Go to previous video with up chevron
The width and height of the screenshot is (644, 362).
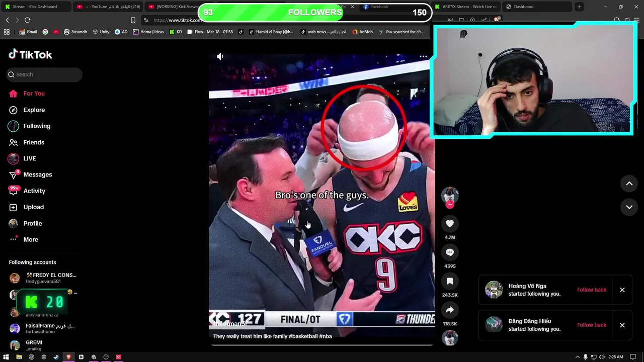click(x=629, y=184)
